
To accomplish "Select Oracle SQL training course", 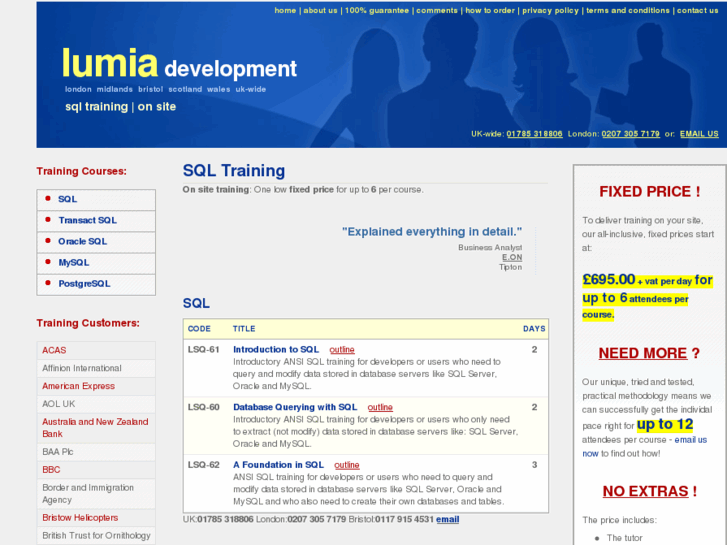I will [x=83, y=241].
